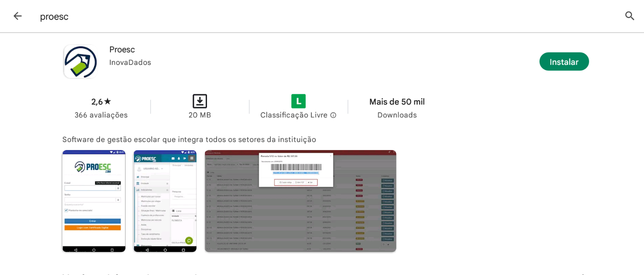Open the sidebar menu screenshot thumbnail

(165, 201)
